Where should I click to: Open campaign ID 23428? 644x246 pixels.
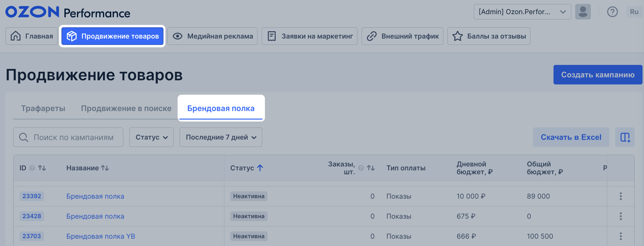(x=32, y=216)
